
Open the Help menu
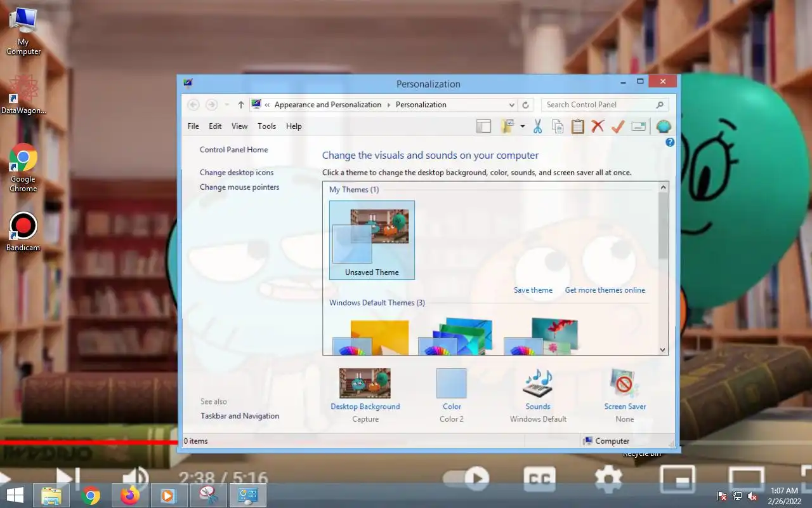[294, 126]
